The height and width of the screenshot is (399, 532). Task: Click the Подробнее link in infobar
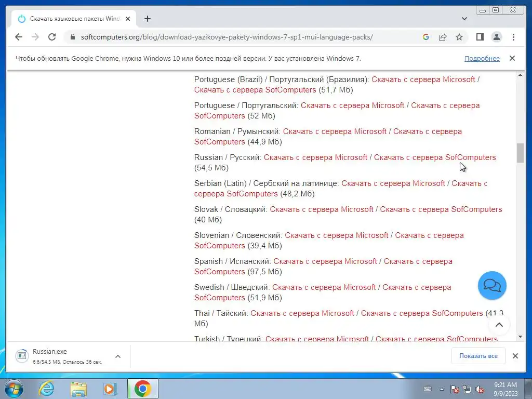pyautogui.click(x=482, y=58)
